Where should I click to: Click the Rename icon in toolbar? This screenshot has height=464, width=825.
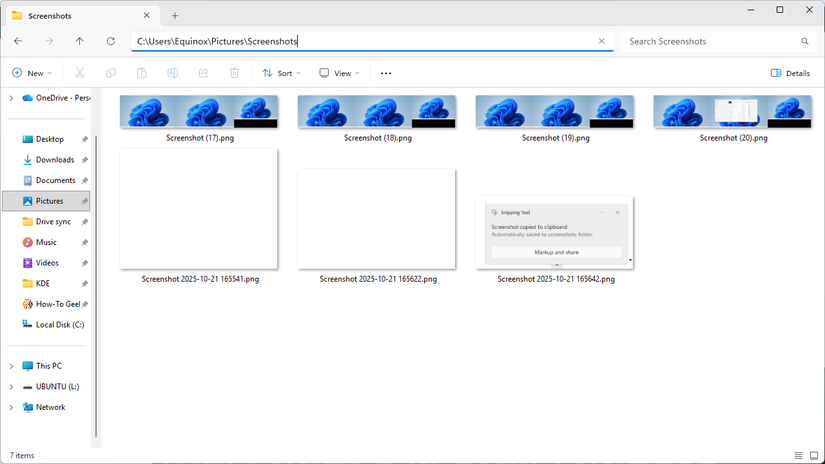click(x=173, y=73)
